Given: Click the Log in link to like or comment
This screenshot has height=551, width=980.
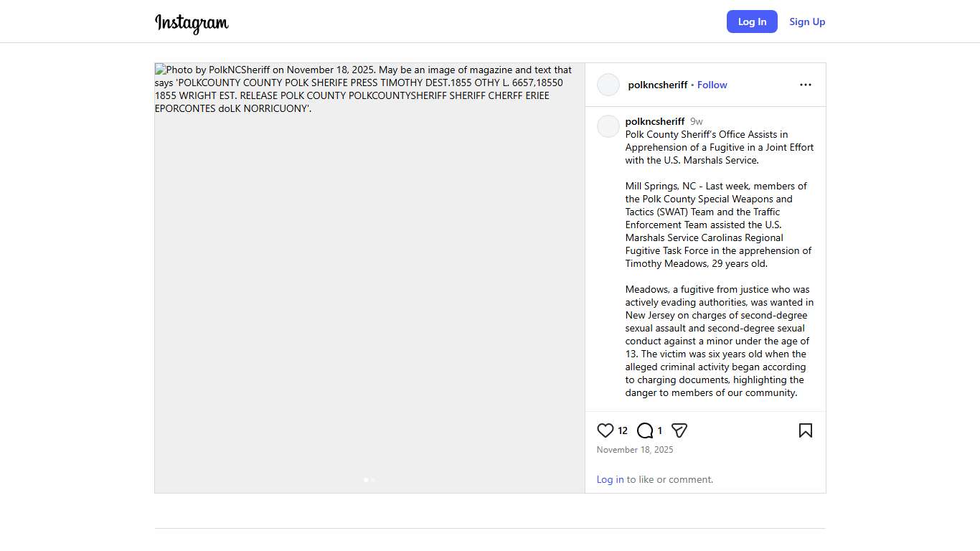Looking at the screenshot, I should coord(610,479).
